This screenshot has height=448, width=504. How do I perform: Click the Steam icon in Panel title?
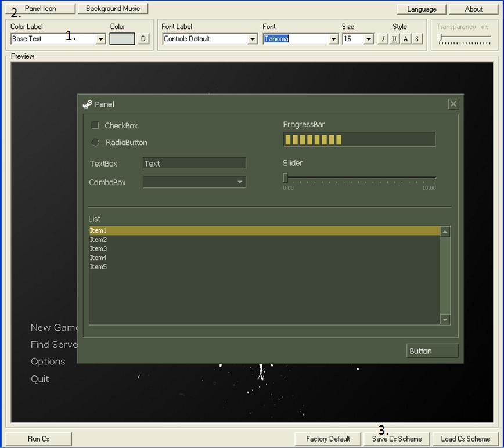pos(88,104)
